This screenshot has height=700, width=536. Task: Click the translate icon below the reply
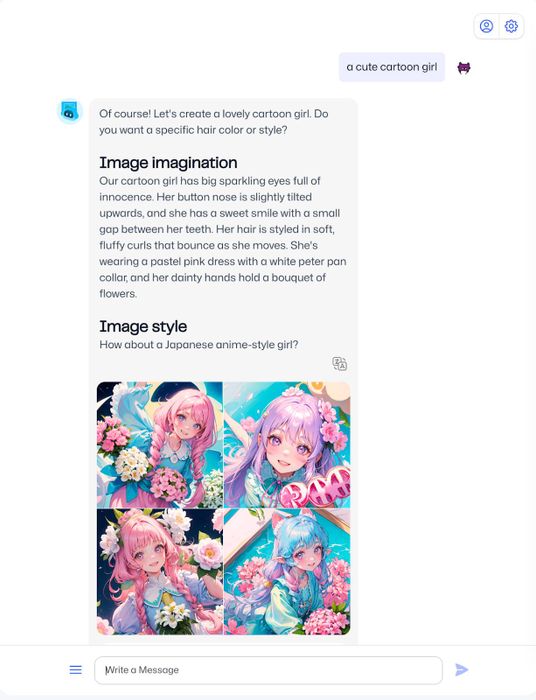point(340,363)
